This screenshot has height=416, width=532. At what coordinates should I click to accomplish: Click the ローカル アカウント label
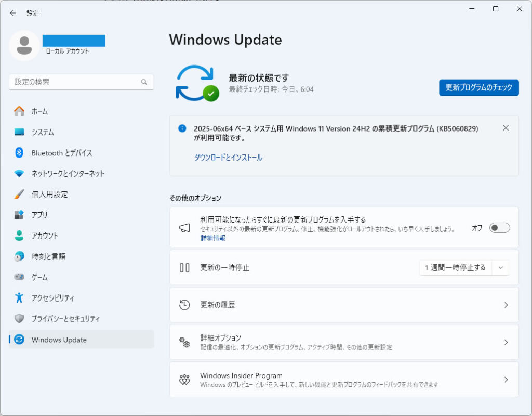(x=67, y=51)
